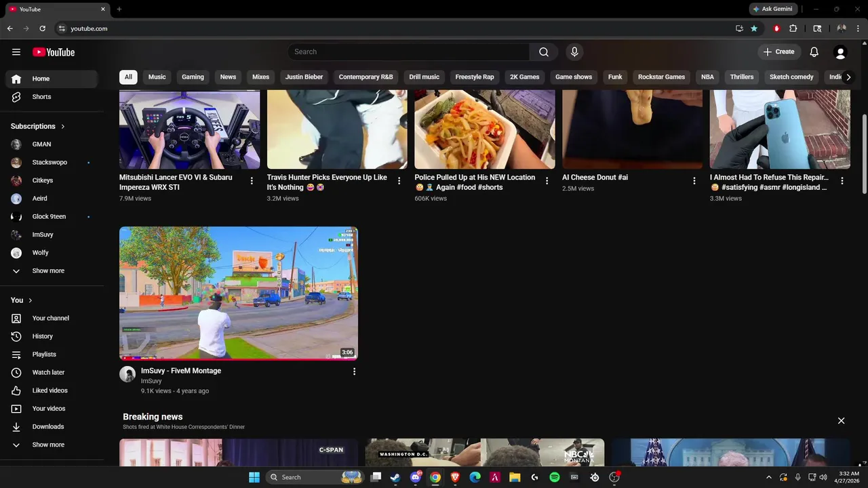Screen dimensions: 868x488
Task: Open History in the sidebar
Action: click(x=52, y=336)
